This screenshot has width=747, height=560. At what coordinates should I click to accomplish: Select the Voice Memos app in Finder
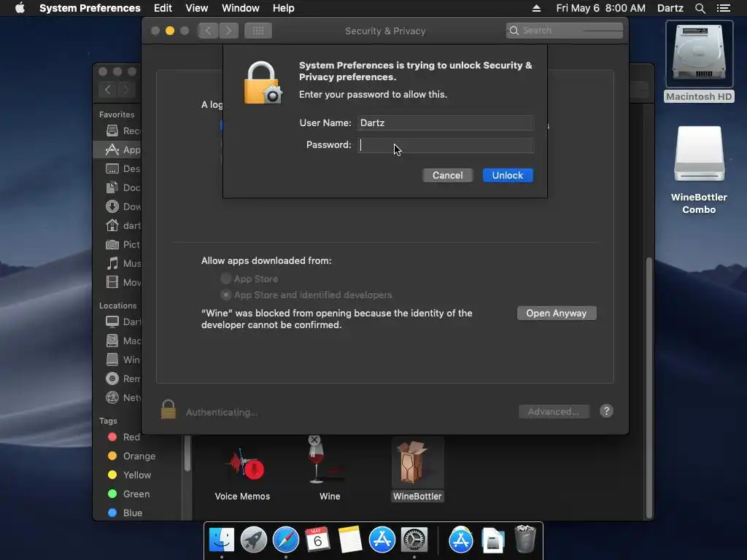tap(242, 472)
